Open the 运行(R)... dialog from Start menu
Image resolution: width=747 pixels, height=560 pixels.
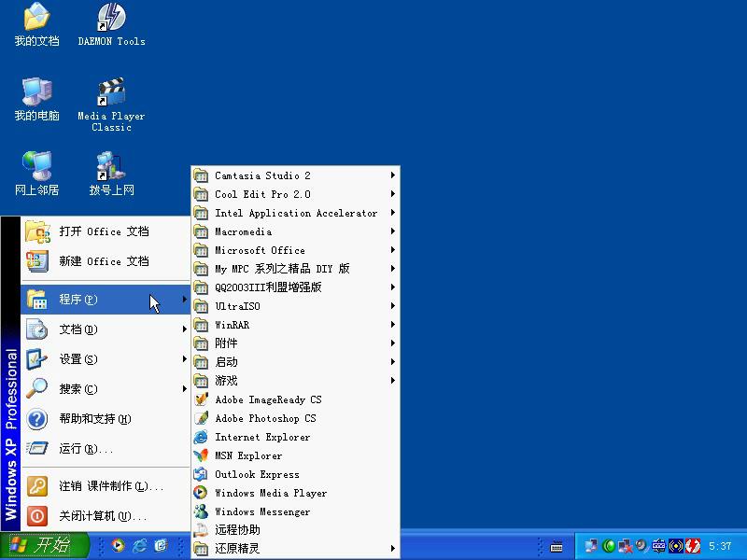click(106, 449)
